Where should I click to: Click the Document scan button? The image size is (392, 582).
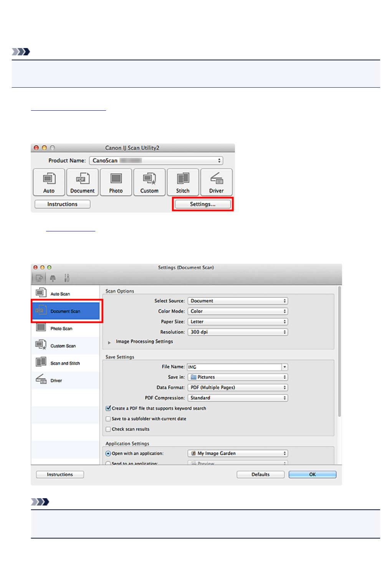coord(82,182)
